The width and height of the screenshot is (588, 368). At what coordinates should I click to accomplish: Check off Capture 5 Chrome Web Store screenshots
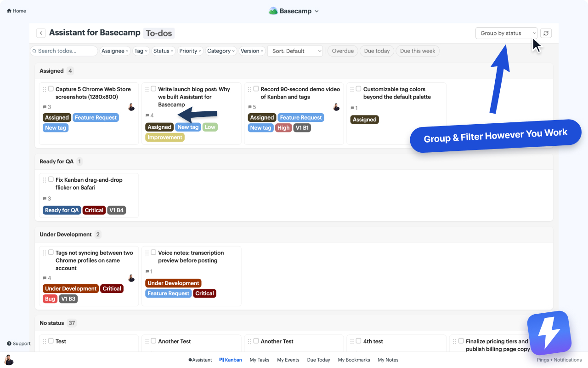51,89
